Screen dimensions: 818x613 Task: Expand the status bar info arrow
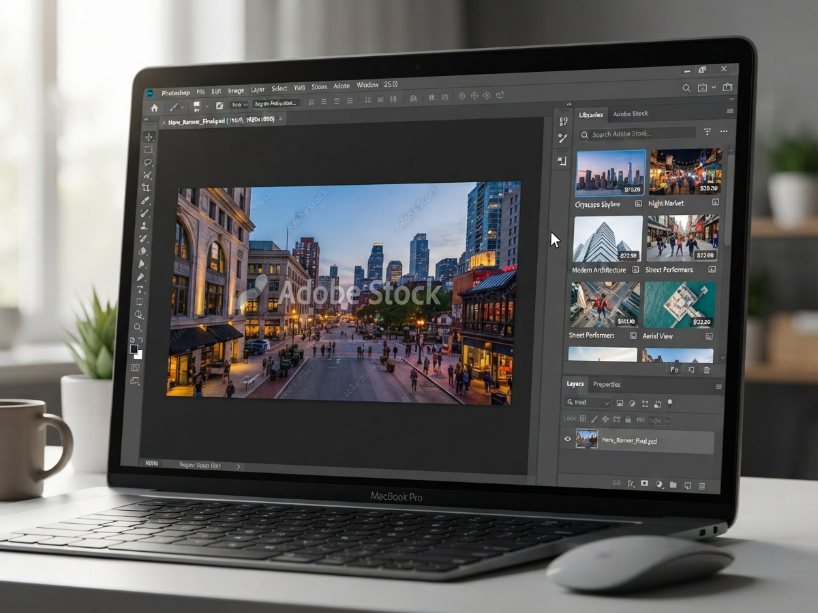[238, 466]
